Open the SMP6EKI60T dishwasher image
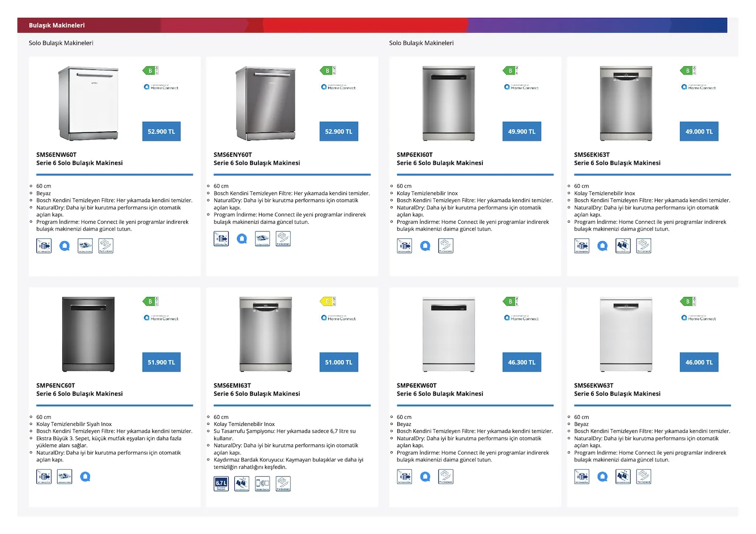The height and width of the screenshot is (534, 756). tap(449, 103)
